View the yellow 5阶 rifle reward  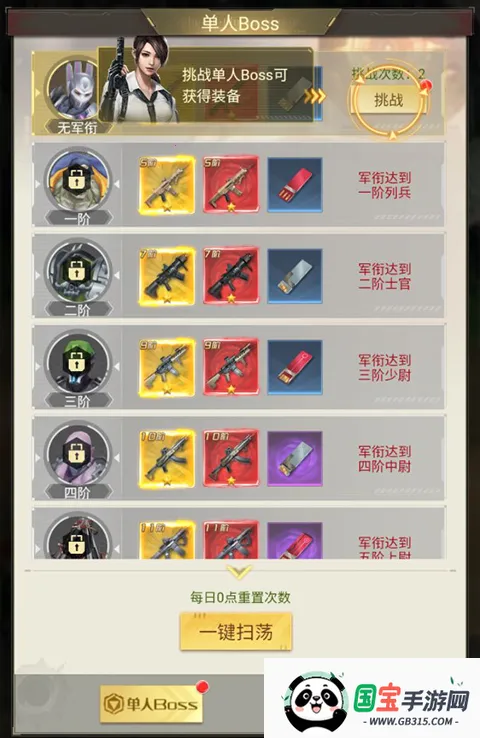[x=167, y=185]
